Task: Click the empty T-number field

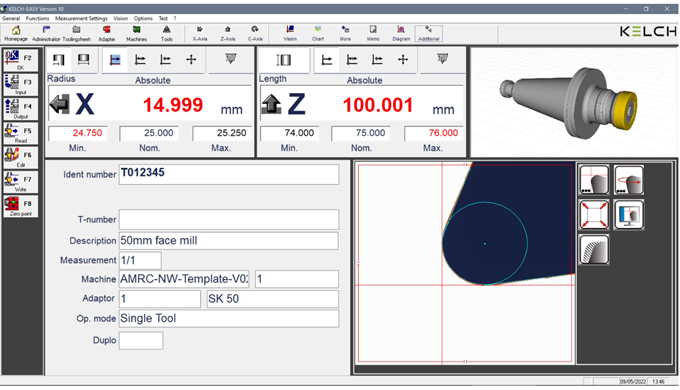Action: coord(229,220)
